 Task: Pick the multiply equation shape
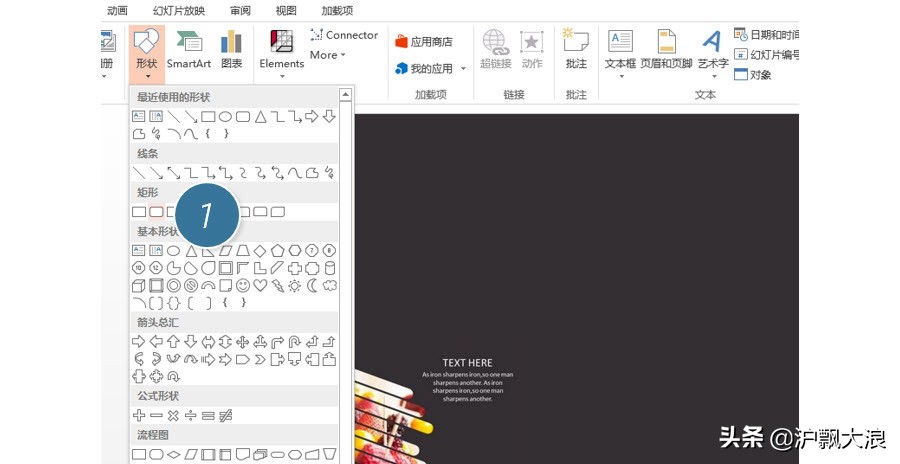click(x=173, y=415)
